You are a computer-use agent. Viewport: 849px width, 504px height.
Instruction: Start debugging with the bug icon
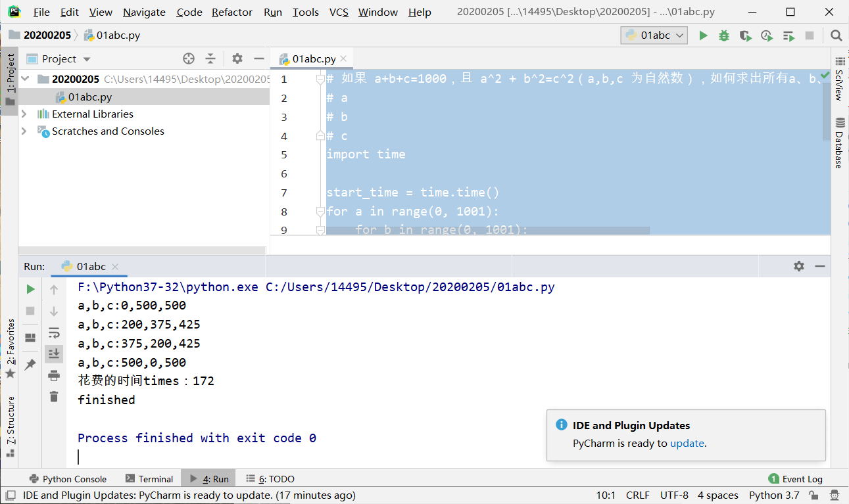724,35
